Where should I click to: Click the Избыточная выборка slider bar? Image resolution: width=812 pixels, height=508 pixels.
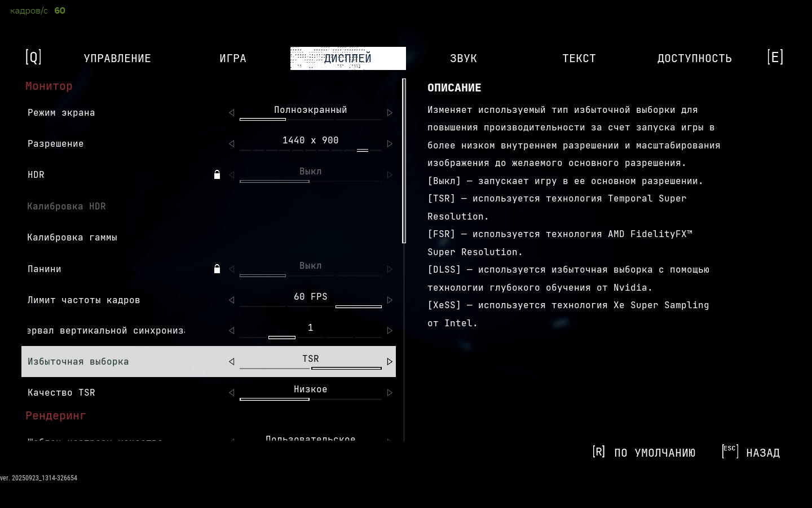311,368
